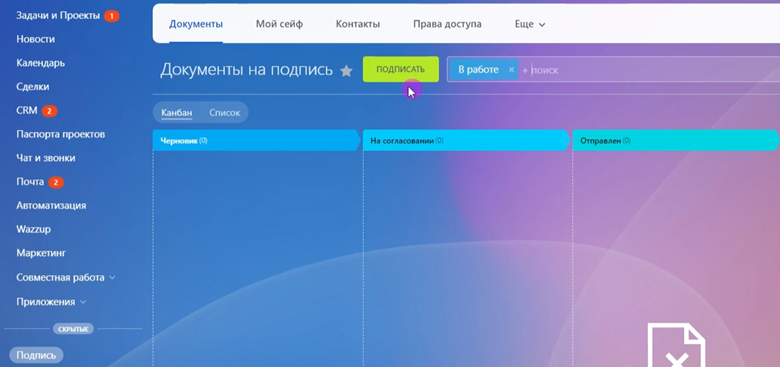Image resolution: width=780 pixels, height=367 pixels.
Task: Expand the Совместная работа section
Action: (x=66, y=277)
